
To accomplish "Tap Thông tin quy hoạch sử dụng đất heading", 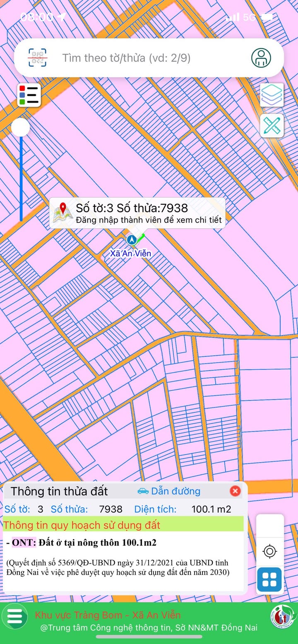I will pyautogui.click(x=82, y=525).
